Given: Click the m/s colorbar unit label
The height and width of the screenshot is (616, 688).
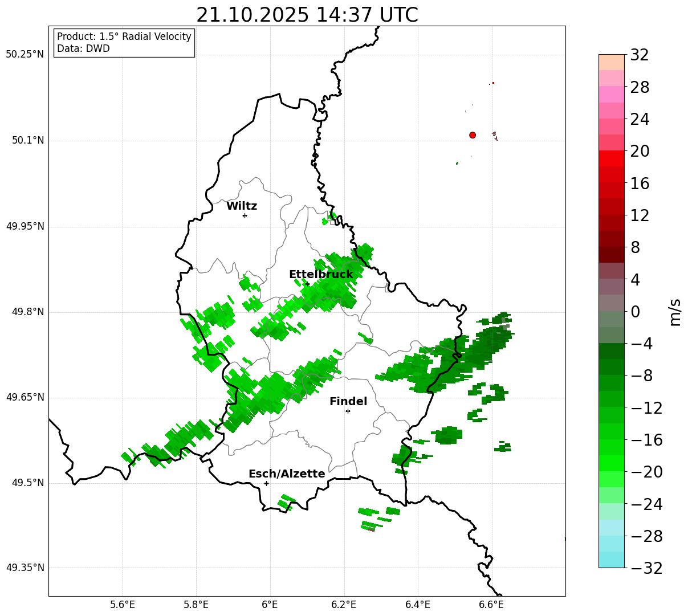Looking at the screenshot, I should click(x=675, y=312).
